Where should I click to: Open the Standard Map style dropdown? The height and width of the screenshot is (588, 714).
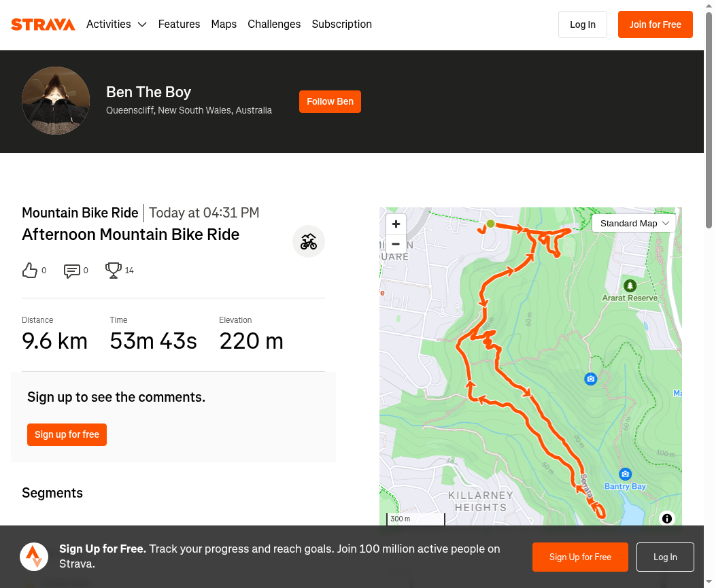click(x=634, y=224)
